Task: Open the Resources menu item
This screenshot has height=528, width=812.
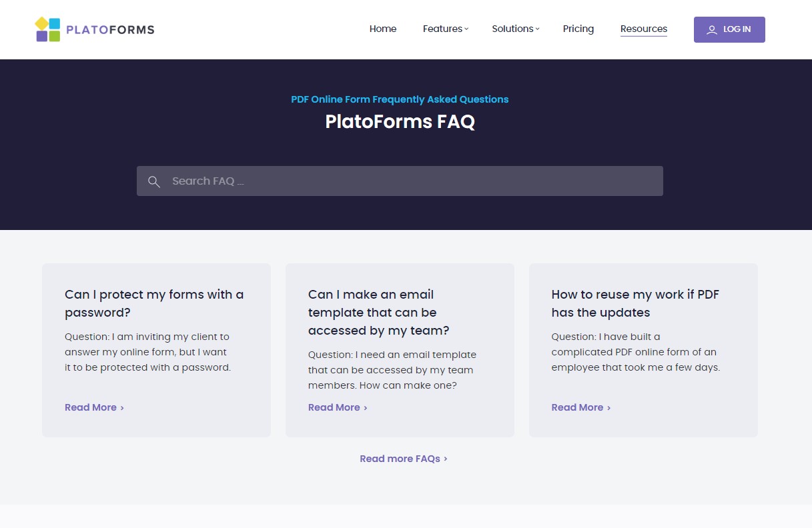Action: (x=643, y=29)
